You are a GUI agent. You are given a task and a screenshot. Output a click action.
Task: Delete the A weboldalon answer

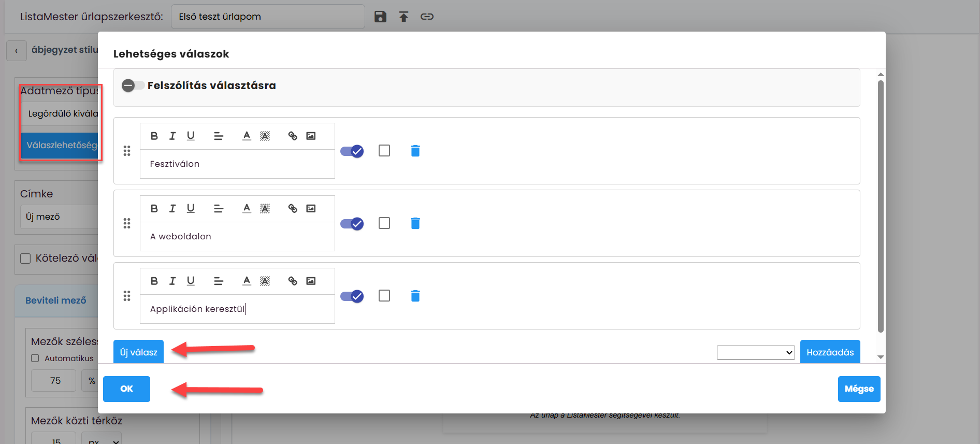click(x=415, y=223)
